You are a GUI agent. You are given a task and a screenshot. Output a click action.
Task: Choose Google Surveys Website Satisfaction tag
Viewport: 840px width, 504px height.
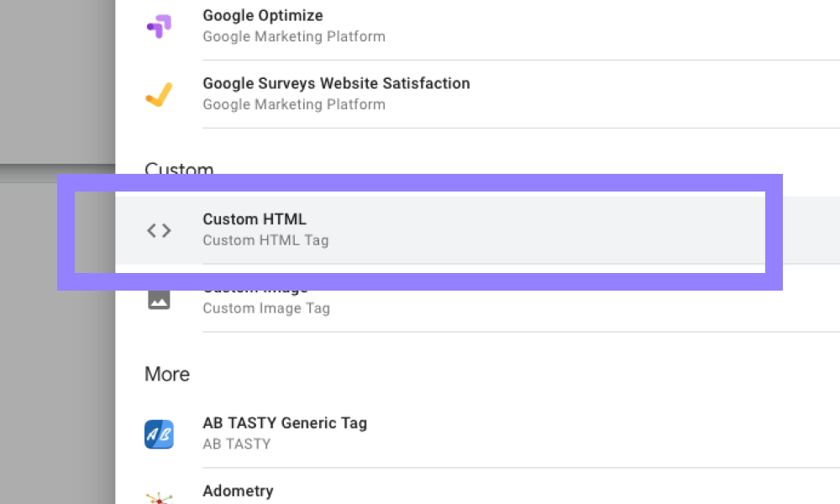point(336,83)
